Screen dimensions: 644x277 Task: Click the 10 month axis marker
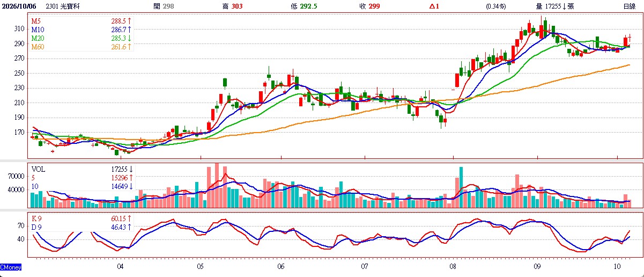[617, 266]
